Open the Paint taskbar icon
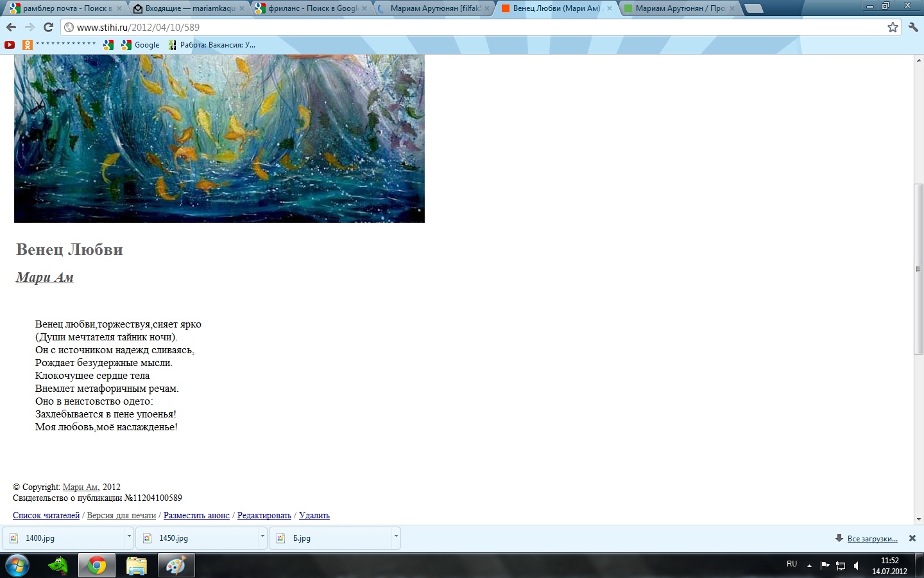 click(175, 566)
